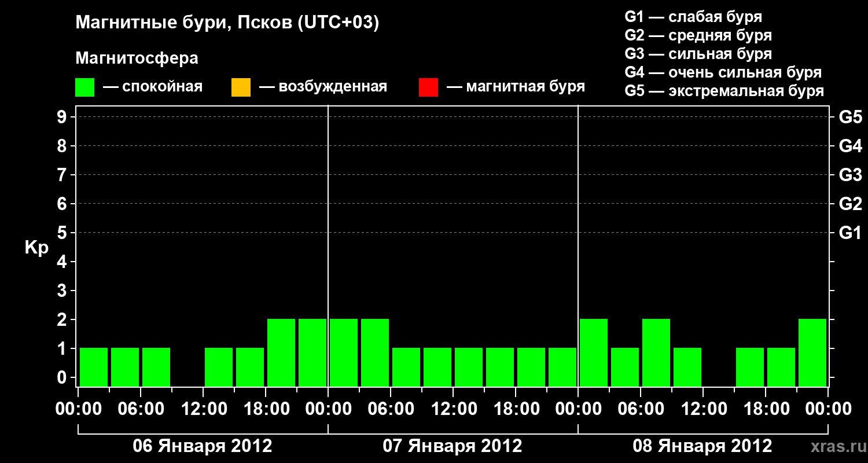Click the right-axis 'G1' level label

(x=851, y=233)
